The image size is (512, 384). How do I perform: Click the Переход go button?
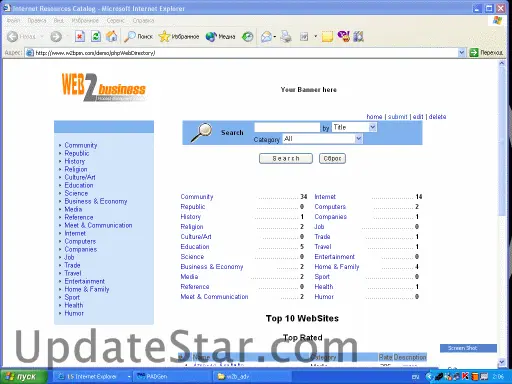pos(486,53)
